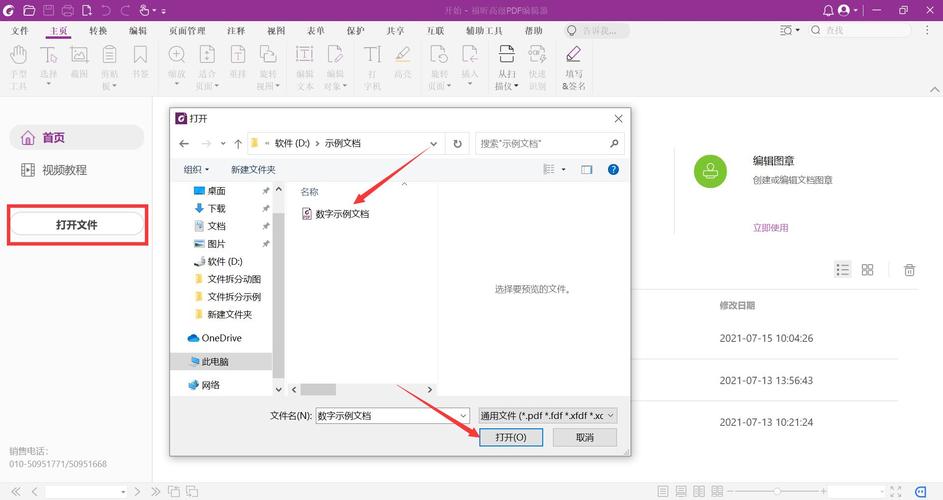Open the file name combo box dropdown arrow
This screenshot has height=500, width=943.
coord(463,416)
